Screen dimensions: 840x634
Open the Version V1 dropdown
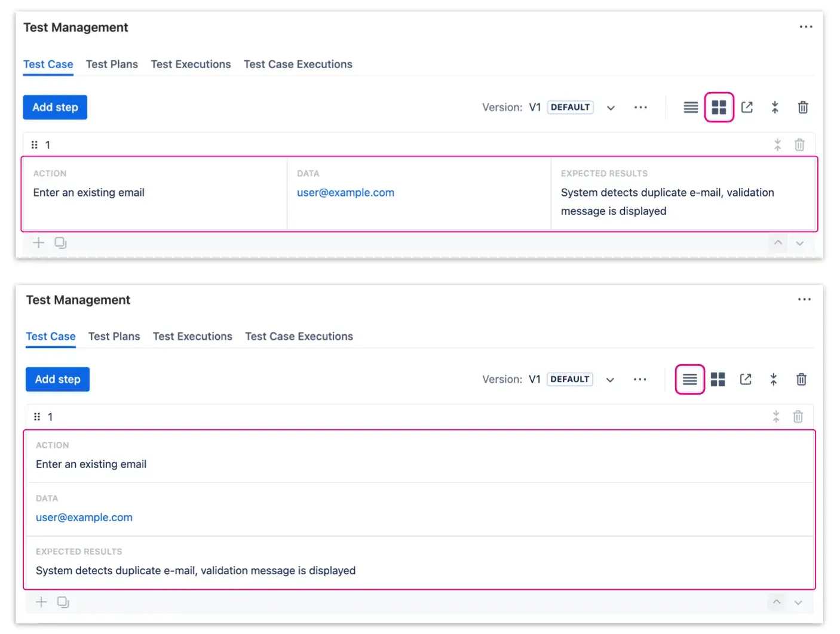pos(611,107)
